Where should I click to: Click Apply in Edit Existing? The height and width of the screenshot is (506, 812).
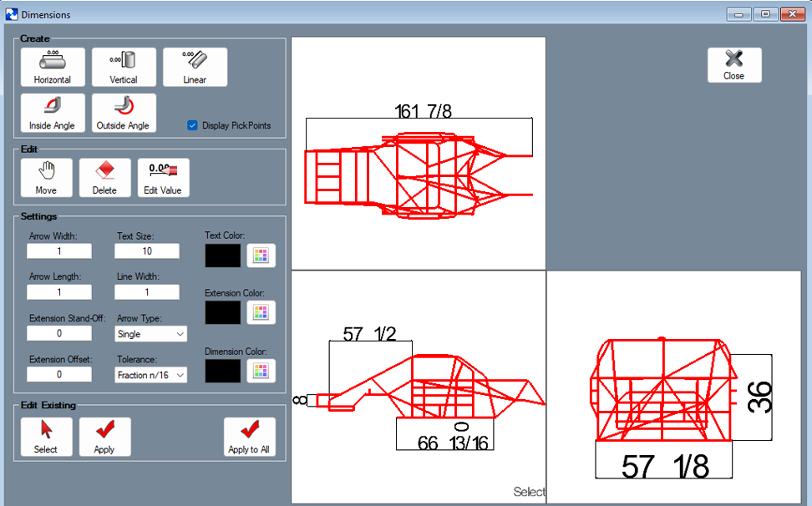coord(104,437)
